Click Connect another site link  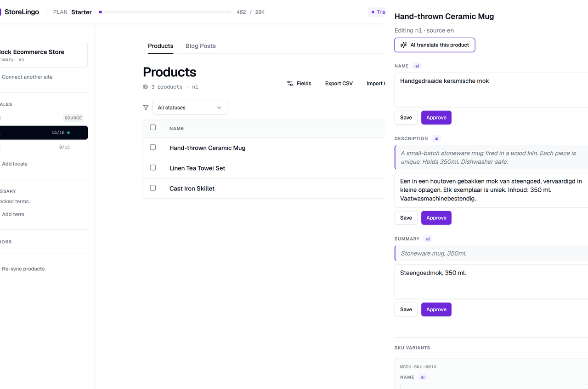tap(27, 77)
